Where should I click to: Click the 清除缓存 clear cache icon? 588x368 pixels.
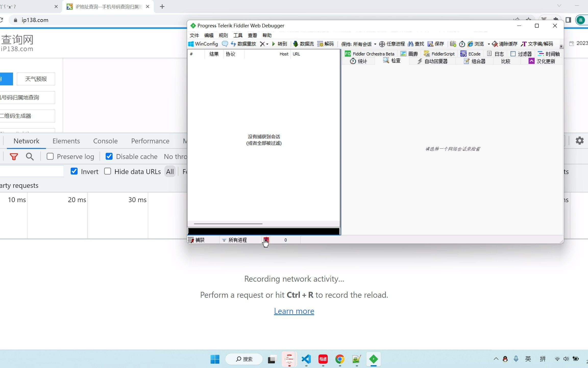pos(495,44)
